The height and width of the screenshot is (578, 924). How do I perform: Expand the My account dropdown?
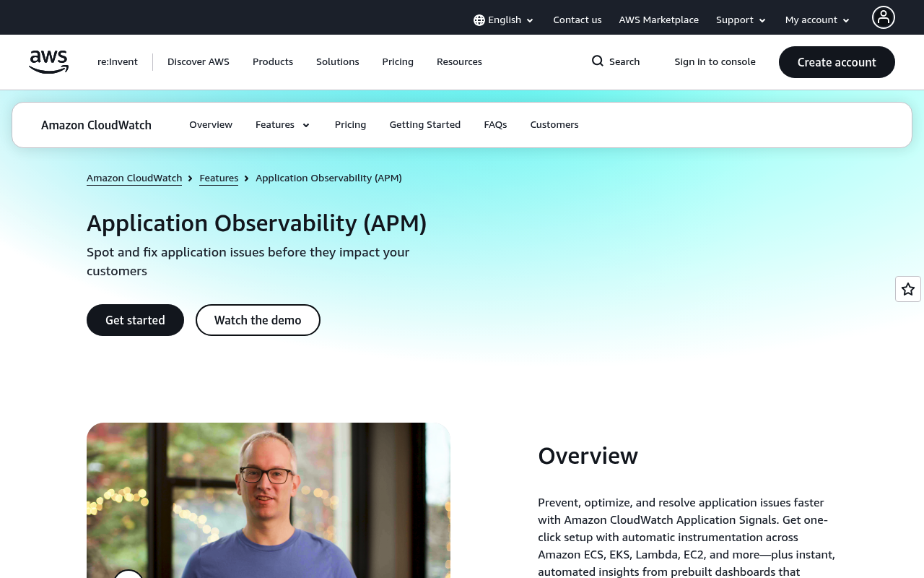click(817, 20)
